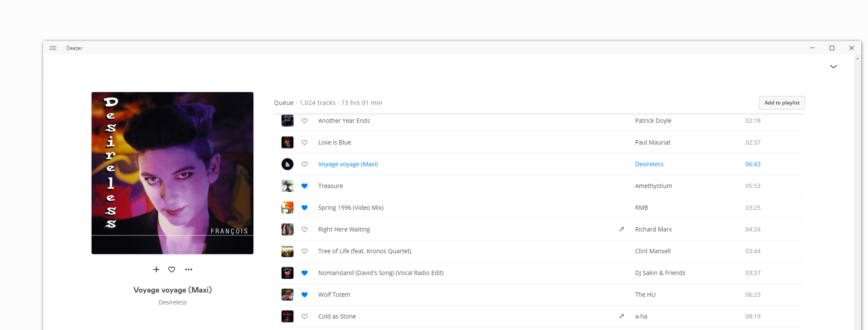This screenshot has height=330, width=868.
Task: Open artist The HU
Action: 645,295
